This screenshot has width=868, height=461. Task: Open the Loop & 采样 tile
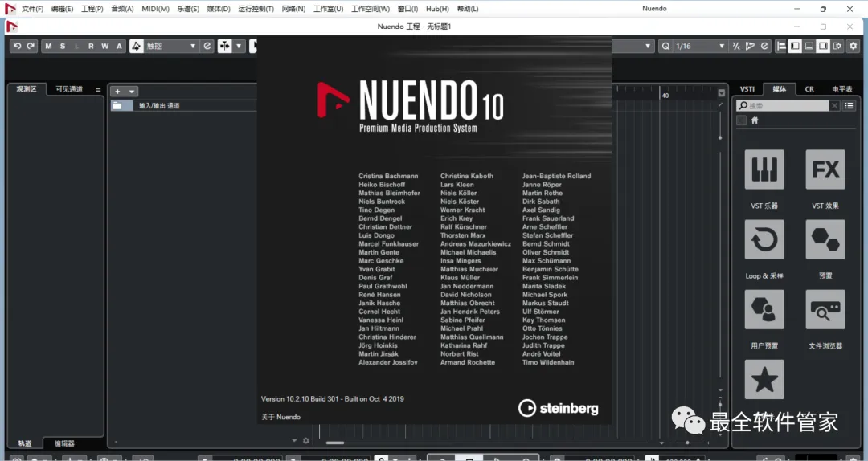coord(764,239)
